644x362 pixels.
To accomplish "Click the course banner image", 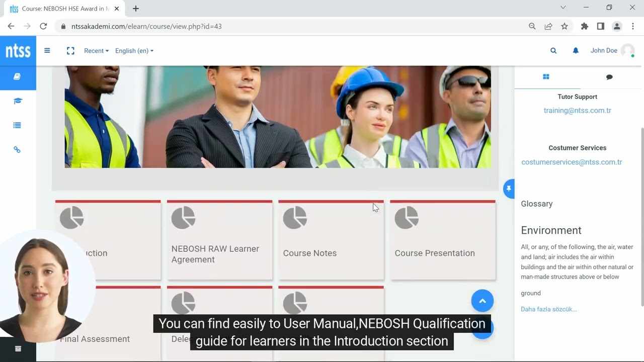I will coord(278,117).
